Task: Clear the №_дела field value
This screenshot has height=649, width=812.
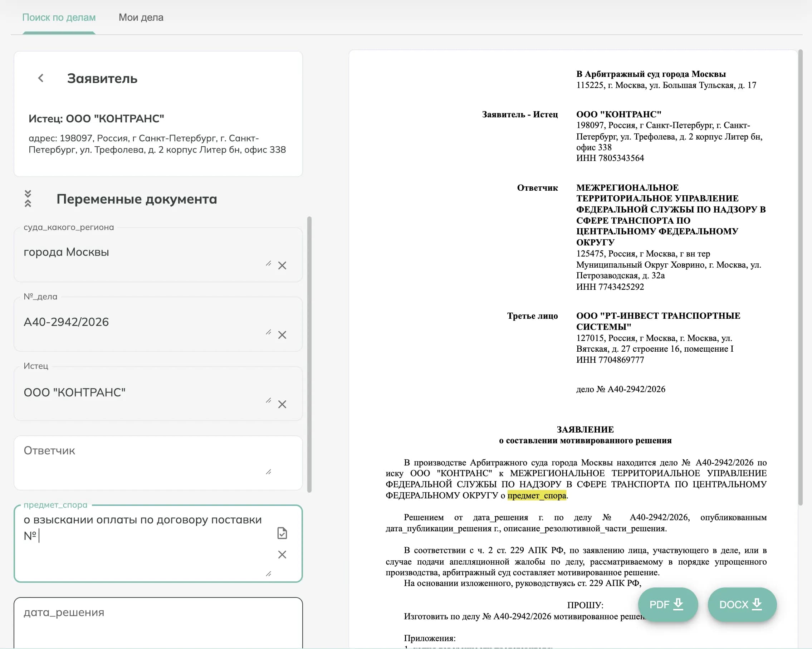Action: tap(283, 335)
